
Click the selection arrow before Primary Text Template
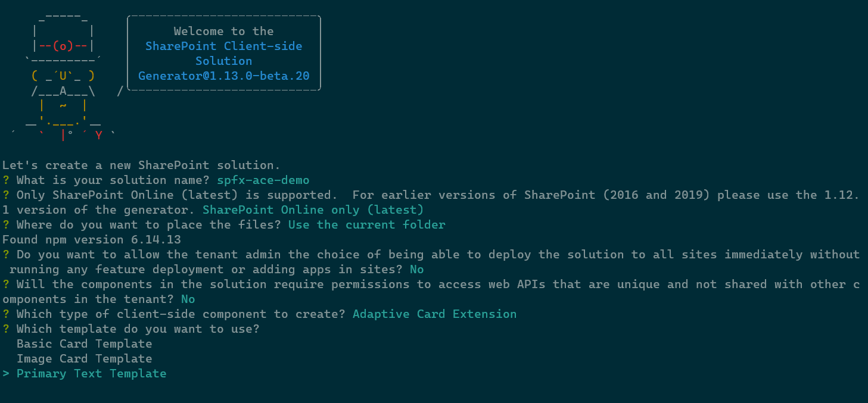point(6,374)
